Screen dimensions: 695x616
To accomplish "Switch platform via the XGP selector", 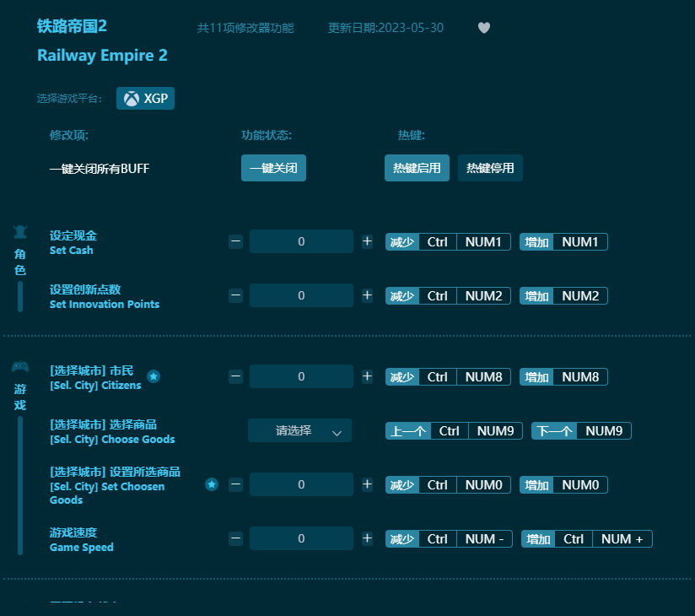I will 145,98.
